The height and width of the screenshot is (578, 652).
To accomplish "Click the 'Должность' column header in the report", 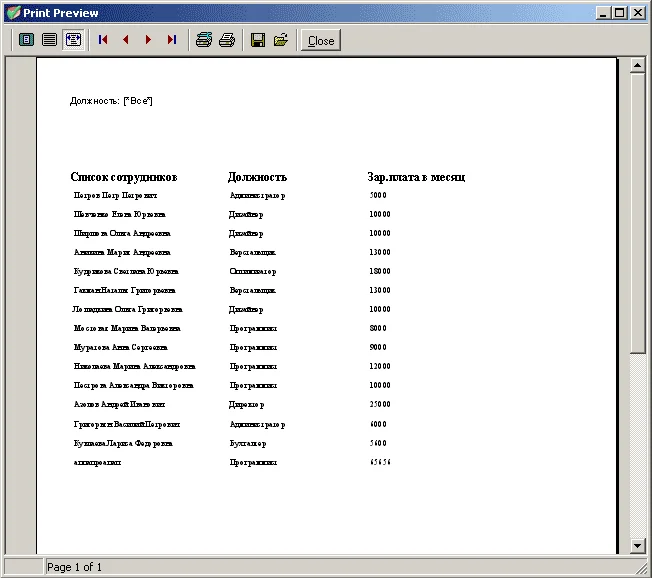I will click(x=257, y=177).
